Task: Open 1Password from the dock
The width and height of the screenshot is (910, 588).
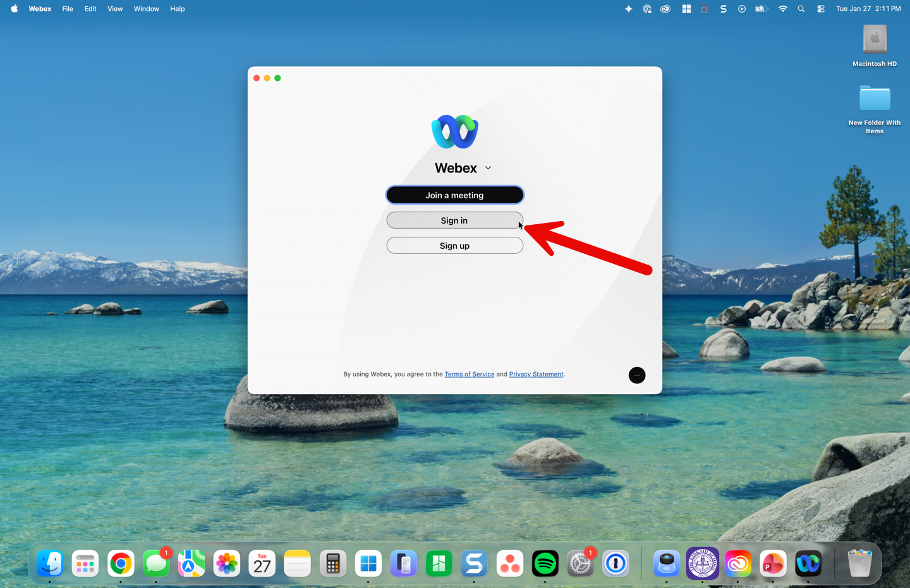Action: pyautogui.click(x=616, y=563)
